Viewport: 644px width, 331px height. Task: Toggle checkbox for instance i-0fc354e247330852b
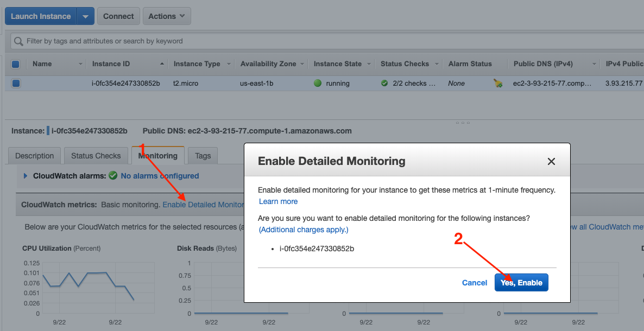tap(16, 84)
